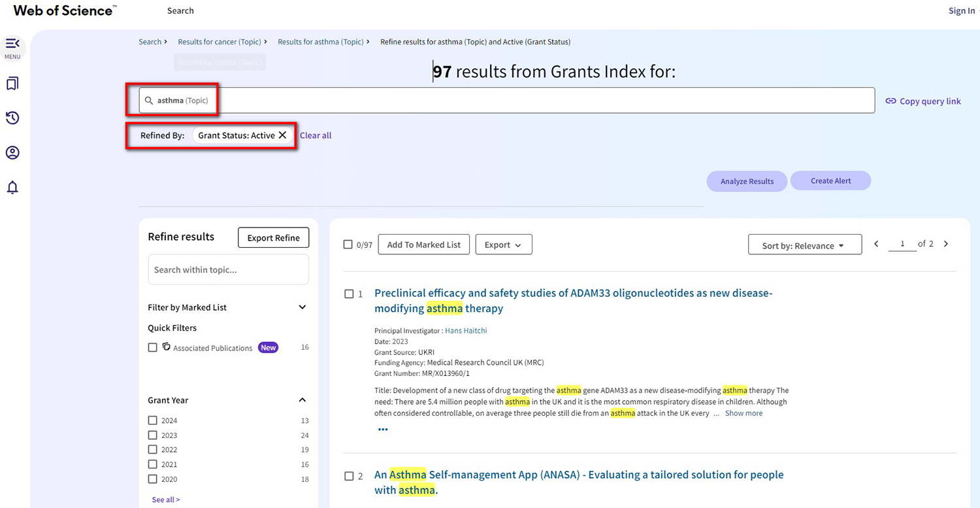Click the Web of Science logo
This screenshot has width=980, height=508.
(x=65, y=10)
